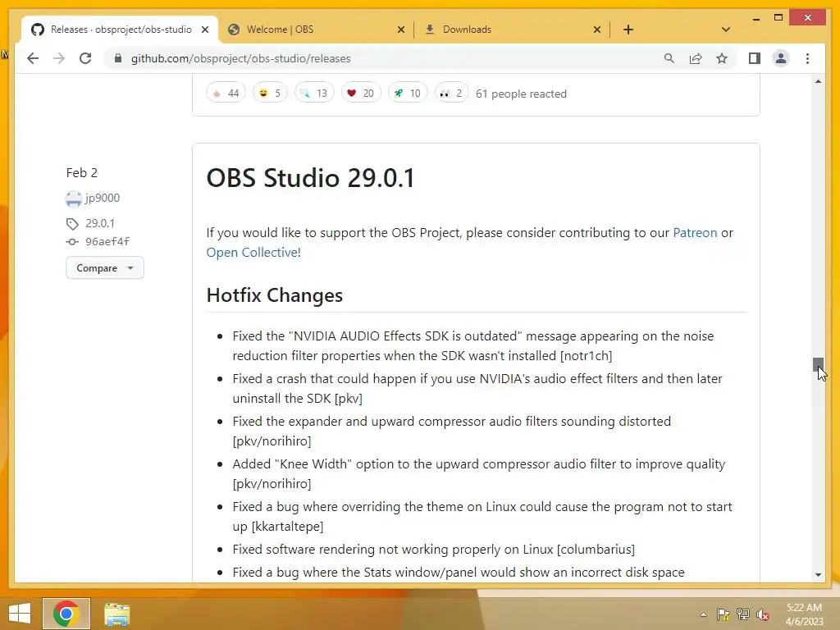
Task: Open commit 96aef4f link
Action: pos(107,242)
